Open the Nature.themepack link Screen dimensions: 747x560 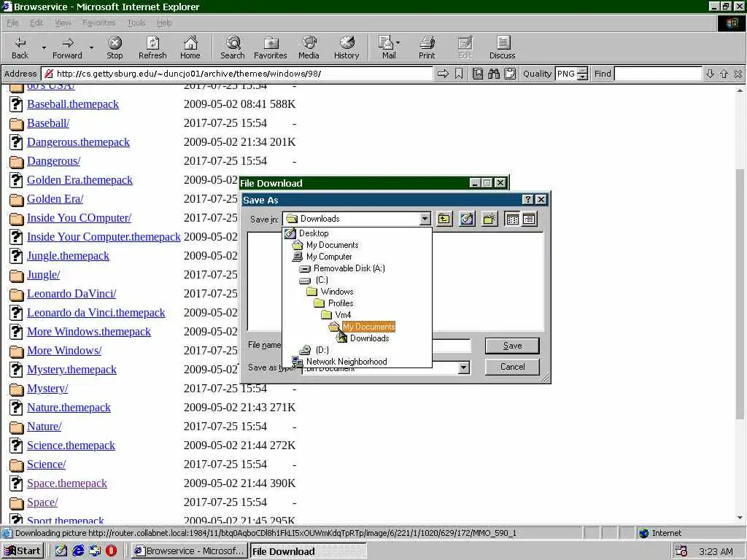point(69,407)
